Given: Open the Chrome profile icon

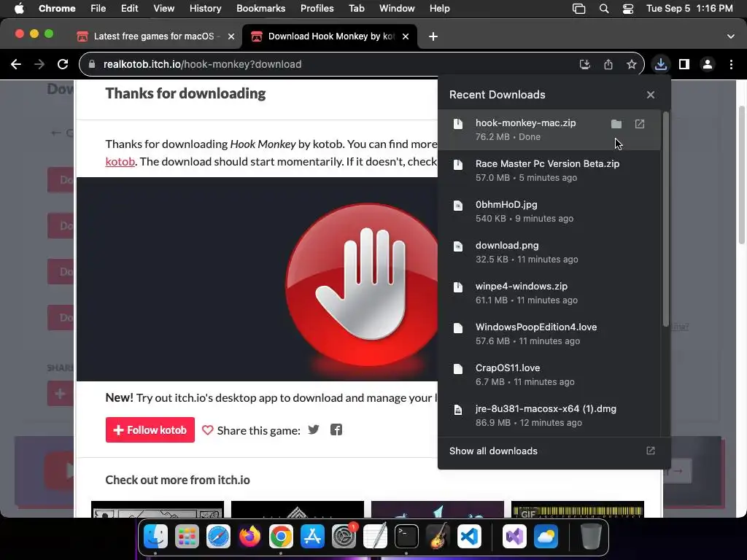Looking at the screenshot, I should (708, 64).
